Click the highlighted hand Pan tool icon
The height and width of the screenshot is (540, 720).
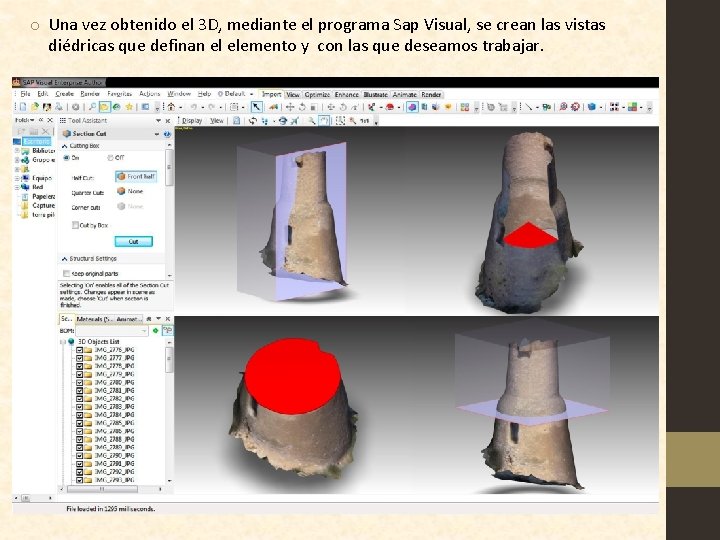pyautogui.click(x=324, y=121)
